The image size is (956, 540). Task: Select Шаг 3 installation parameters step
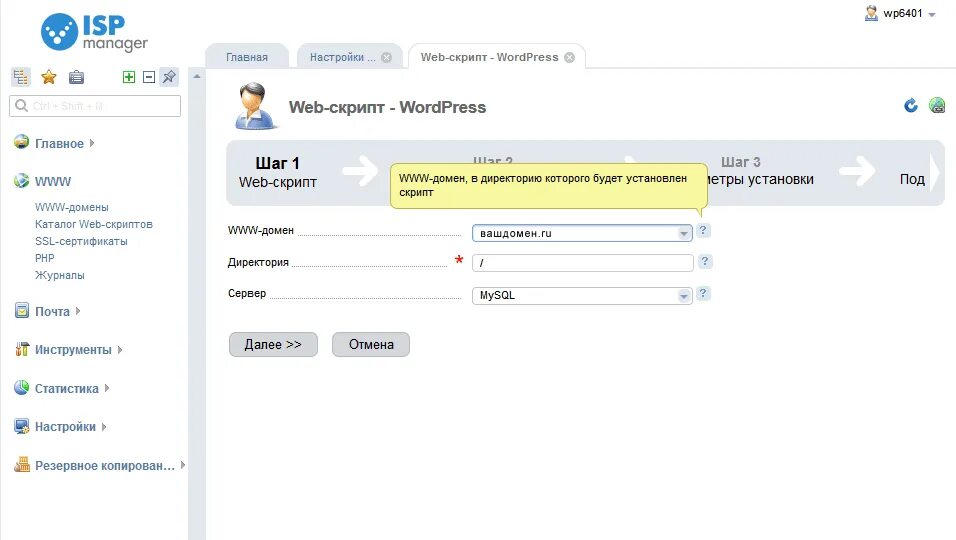[761, 171]
